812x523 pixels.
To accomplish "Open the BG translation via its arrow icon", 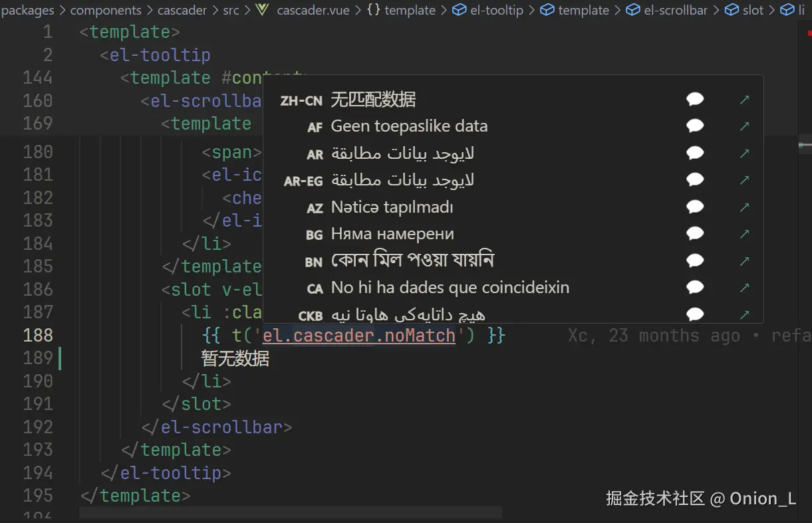I will click(x=744, y=234).
